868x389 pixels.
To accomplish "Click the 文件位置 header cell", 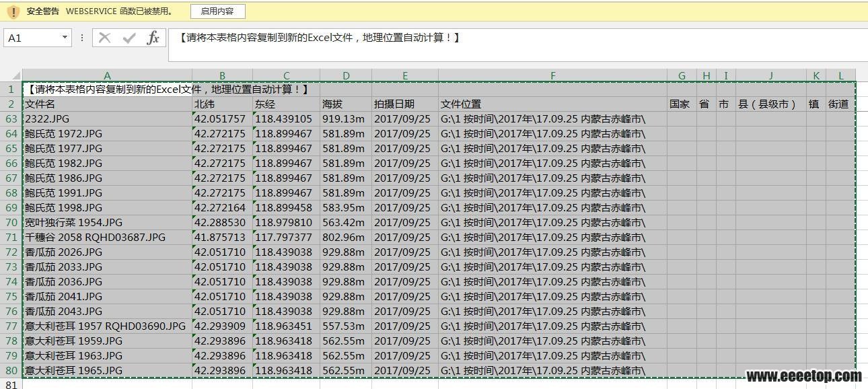I will 552,104.
